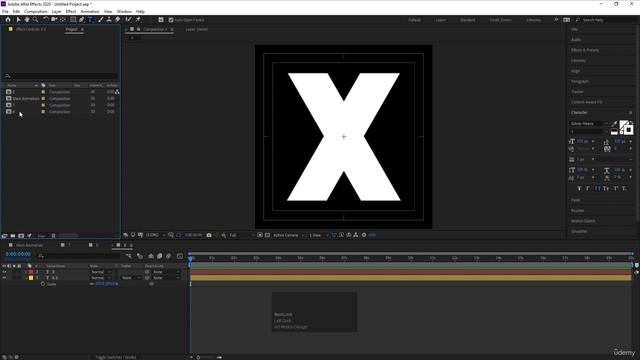The width and height of the screenshot is (640, 360).
Task: Select the Standard workspace
Action: pos(468,20)
